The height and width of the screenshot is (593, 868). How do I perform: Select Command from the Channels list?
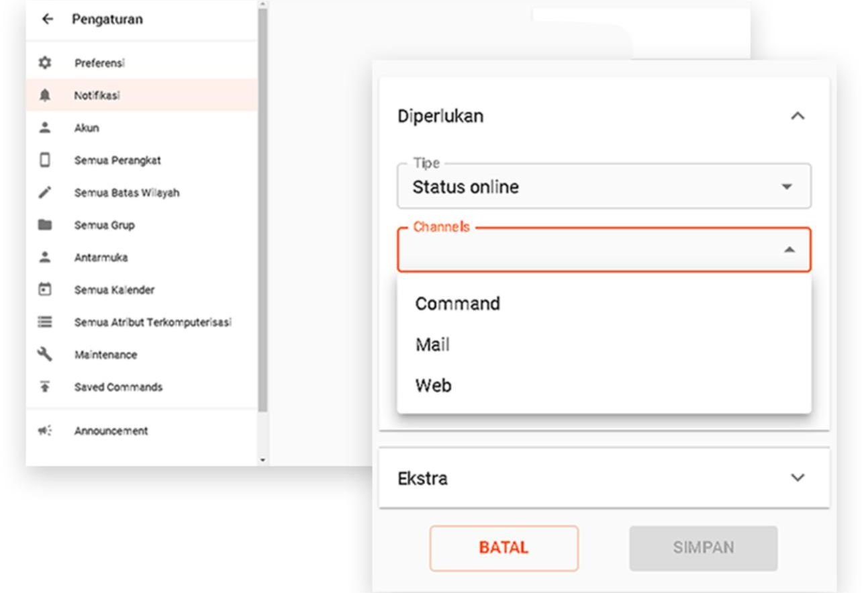(458, 304)
